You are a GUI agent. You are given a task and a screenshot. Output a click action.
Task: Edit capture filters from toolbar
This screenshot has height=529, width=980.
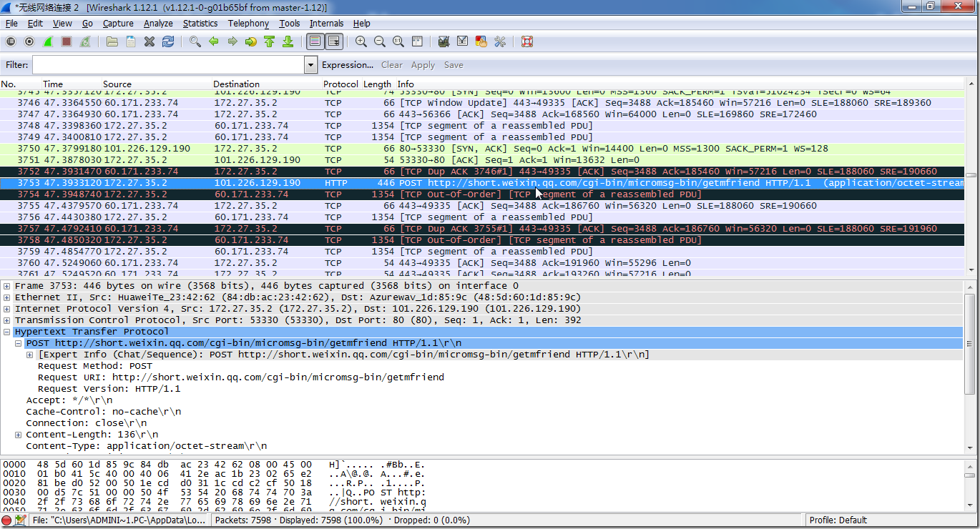click(444, 41)
